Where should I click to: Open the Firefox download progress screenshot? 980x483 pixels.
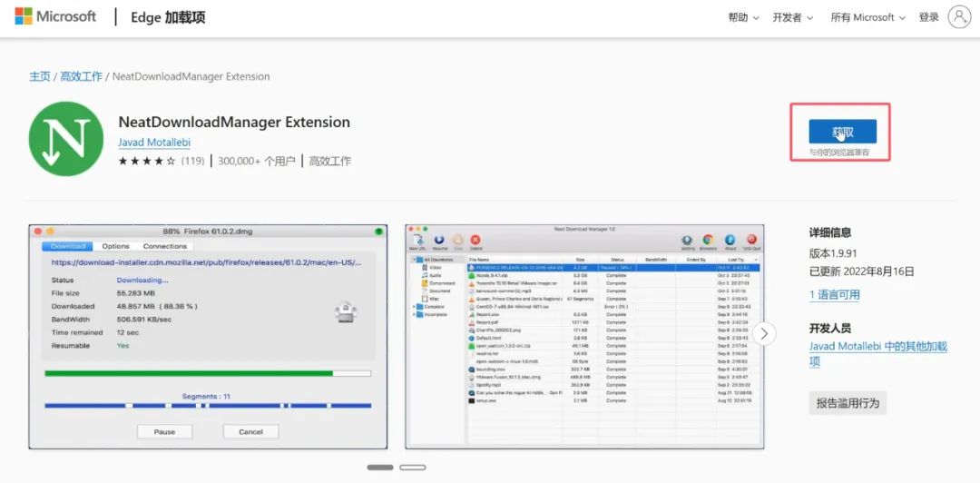pyautogui.click(x=208, y=337)
